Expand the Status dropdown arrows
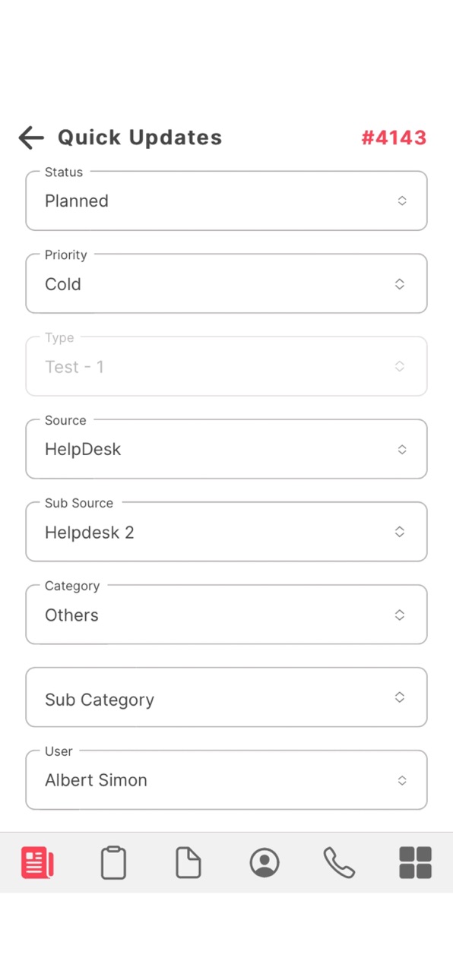453x980 pixels. [x=402, y=201]
